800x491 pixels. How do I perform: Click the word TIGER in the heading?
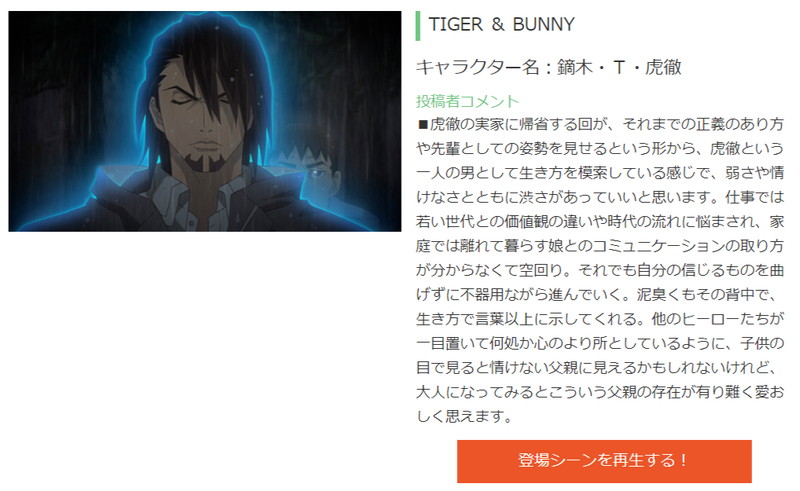click(455, 24)
